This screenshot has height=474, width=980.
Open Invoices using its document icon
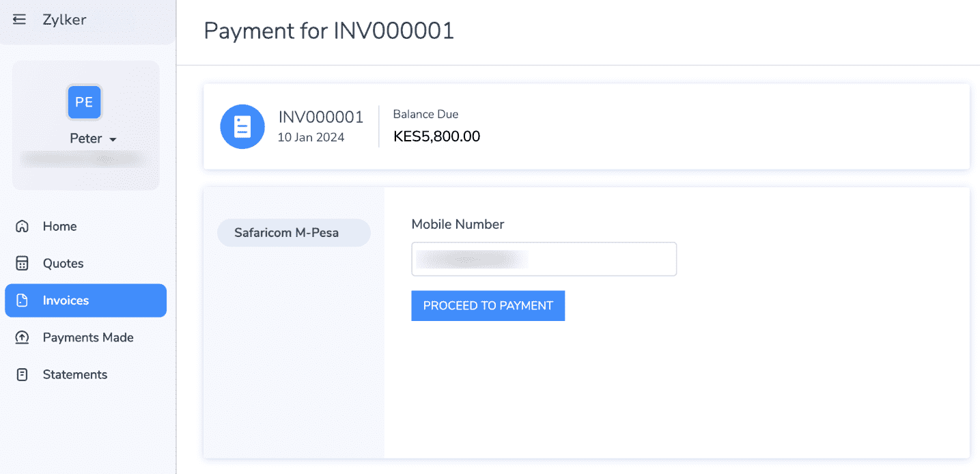pyautogui.click(x=21, y=301)
